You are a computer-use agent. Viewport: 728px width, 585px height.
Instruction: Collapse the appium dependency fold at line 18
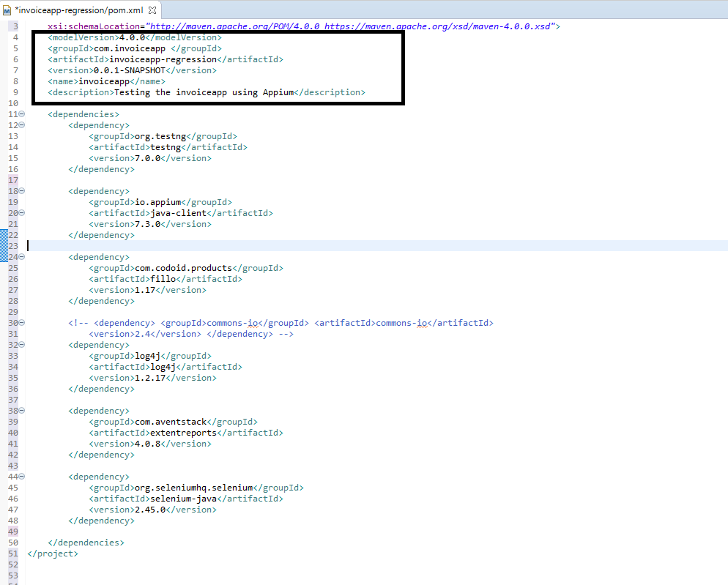[22, 191]
